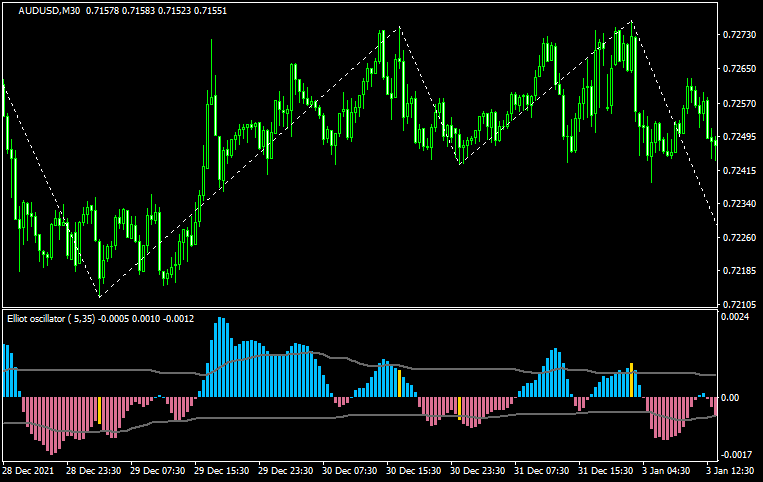Click the zigzag low point near 28 Dec 23:30

coord(99,297)
